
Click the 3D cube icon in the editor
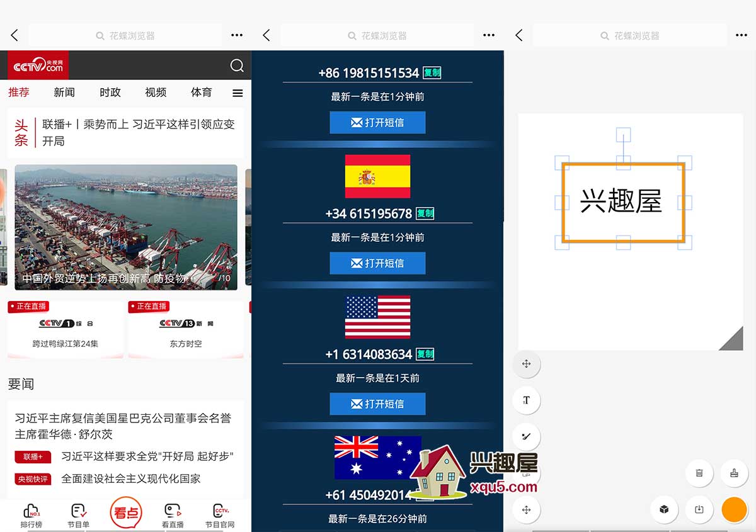coord(663,509)
